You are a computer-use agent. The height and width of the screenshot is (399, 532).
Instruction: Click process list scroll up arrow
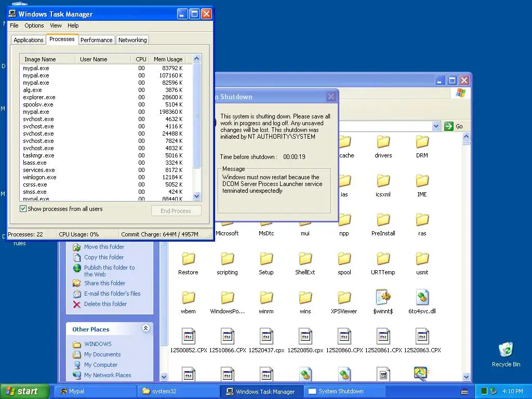(197, 58)
